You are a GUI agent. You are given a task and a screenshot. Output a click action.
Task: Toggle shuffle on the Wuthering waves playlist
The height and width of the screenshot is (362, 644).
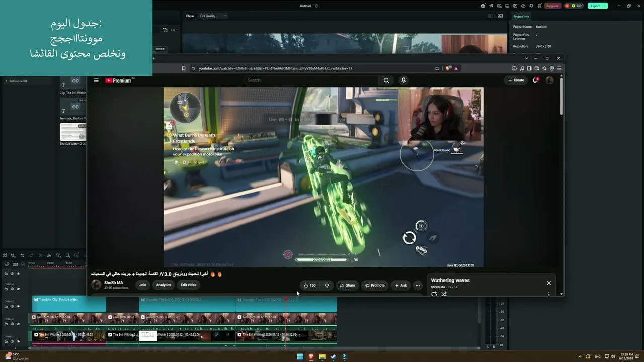pos(444,294)
